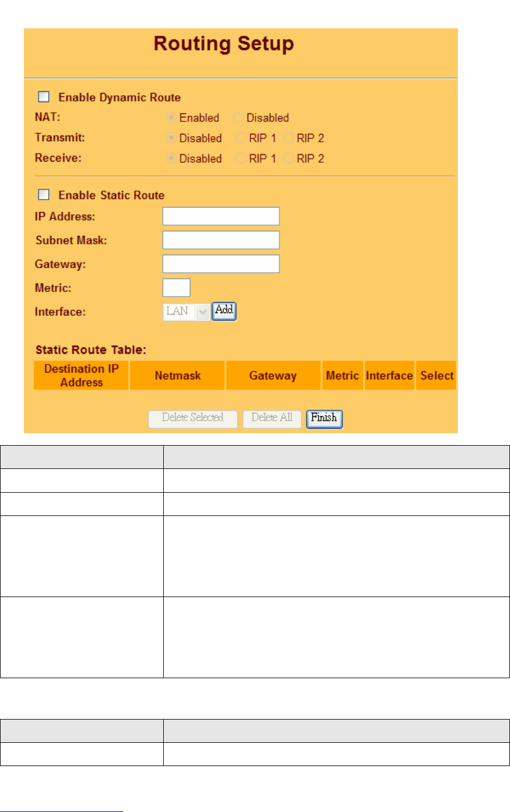Screen dimensions: 510x812
Task: Click the Gateway input field
Action: [221, 264]
